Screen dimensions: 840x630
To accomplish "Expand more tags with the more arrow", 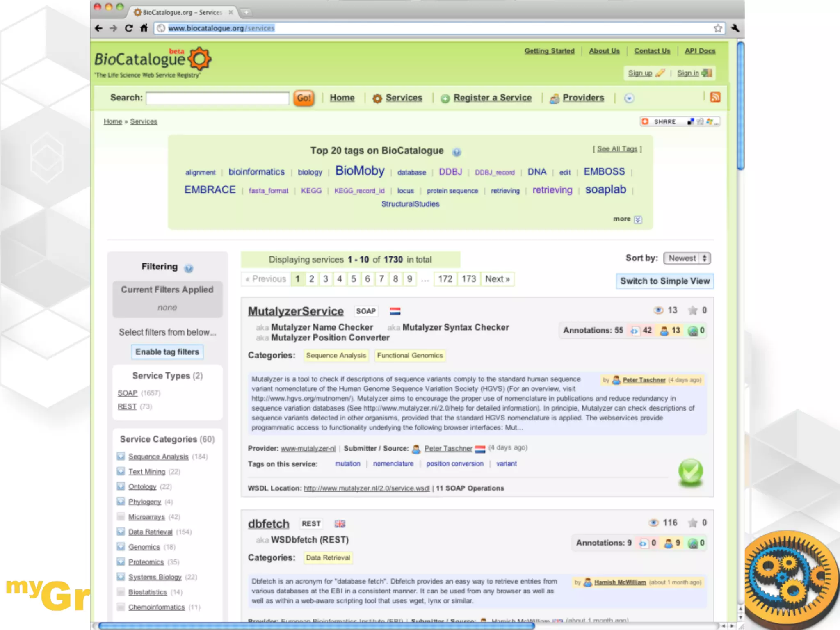I will click(637, 219).
